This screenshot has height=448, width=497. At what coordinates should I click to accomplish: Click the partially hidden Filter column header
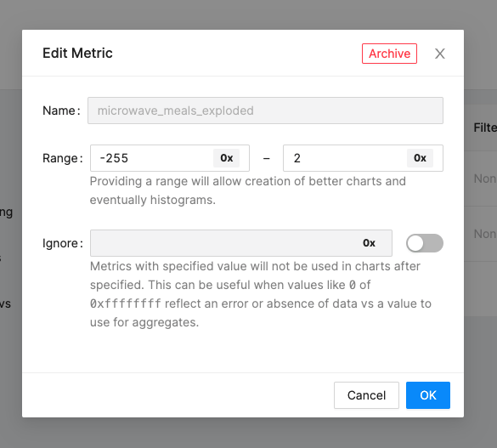tap(485, 128)
